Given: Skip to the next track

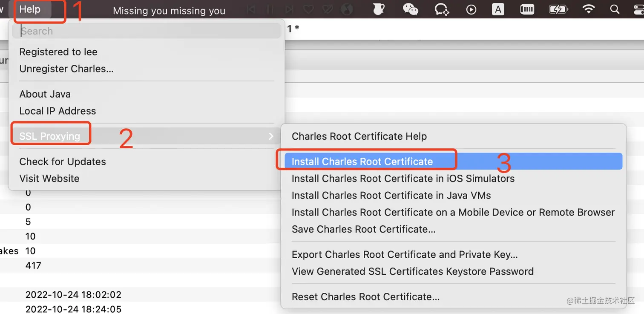Looking at the screenshot, I should tap(289, 9).
